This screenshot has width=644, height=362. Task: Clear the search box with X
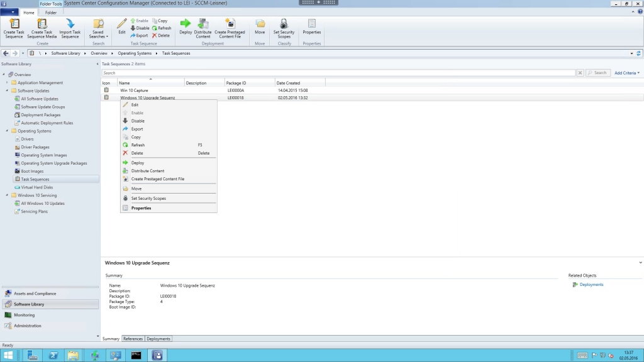pyautogui.click(x=580, y=73)
